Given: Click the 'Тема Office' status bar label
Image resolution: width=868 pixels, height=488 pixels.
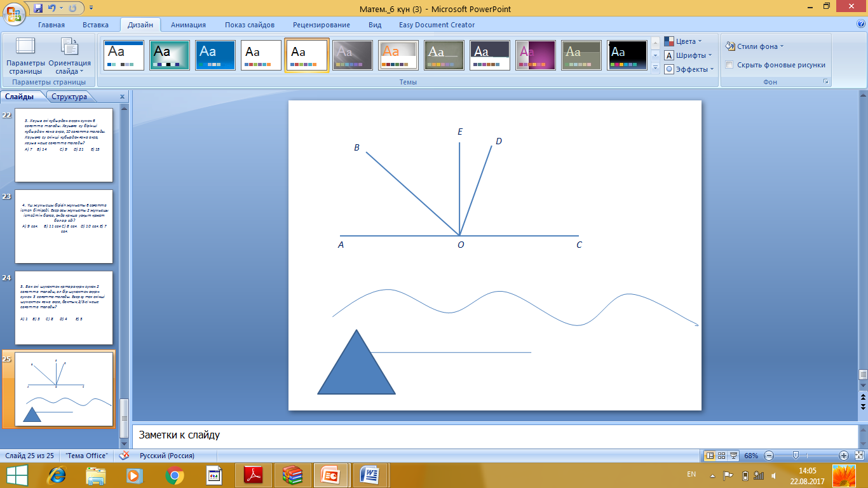Looking at the screenshot, I should point(87,456).
